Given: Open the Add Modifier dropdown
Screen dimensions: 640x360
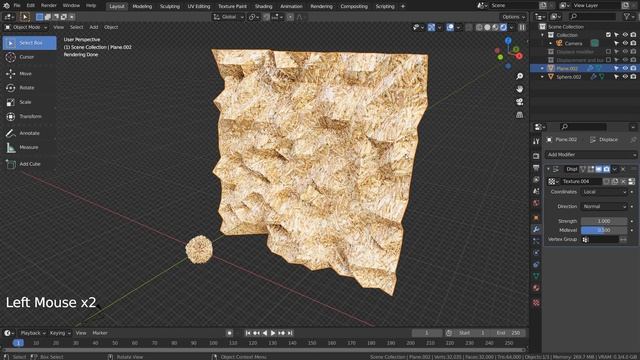Looking at the screenshot, I should coord(591,155).
